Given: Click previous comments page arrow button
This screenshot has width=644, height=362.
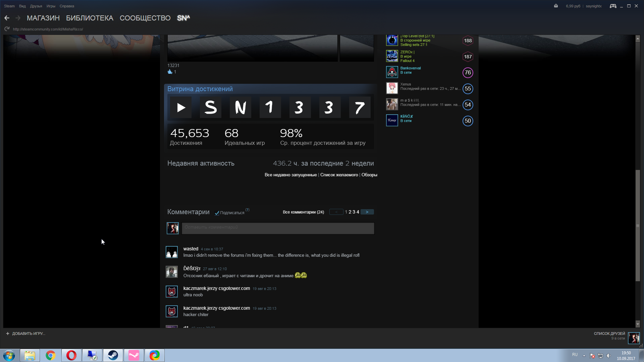Looking at the screenshot, I should pos(336,212).
